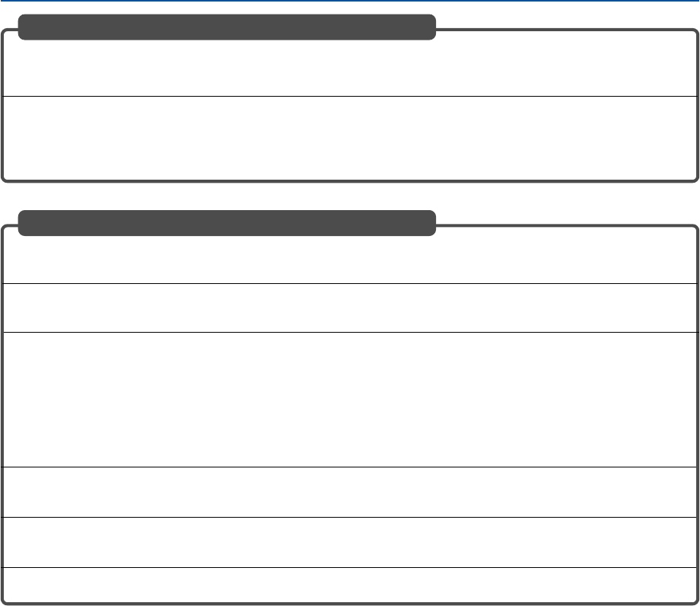This screenshot has width=700, height=606.
Task: Click the bottom-most narrow row of lower panel
Action: coord(350,585)
